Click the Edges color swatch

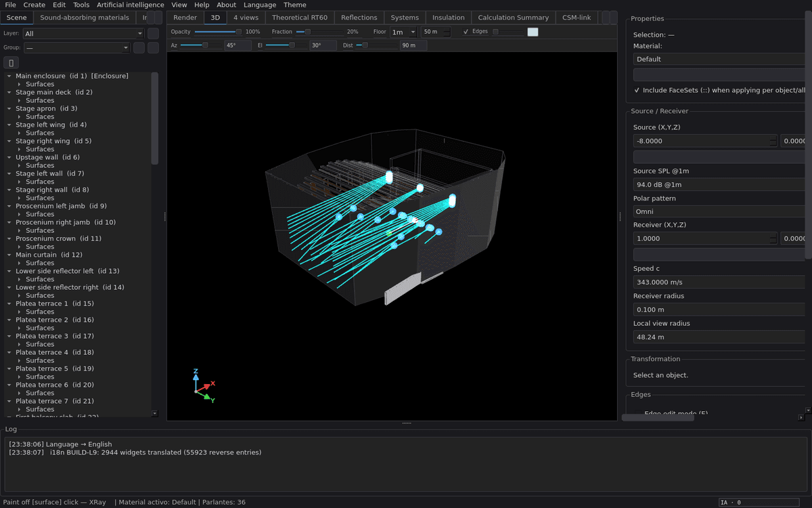click(533, 32)
